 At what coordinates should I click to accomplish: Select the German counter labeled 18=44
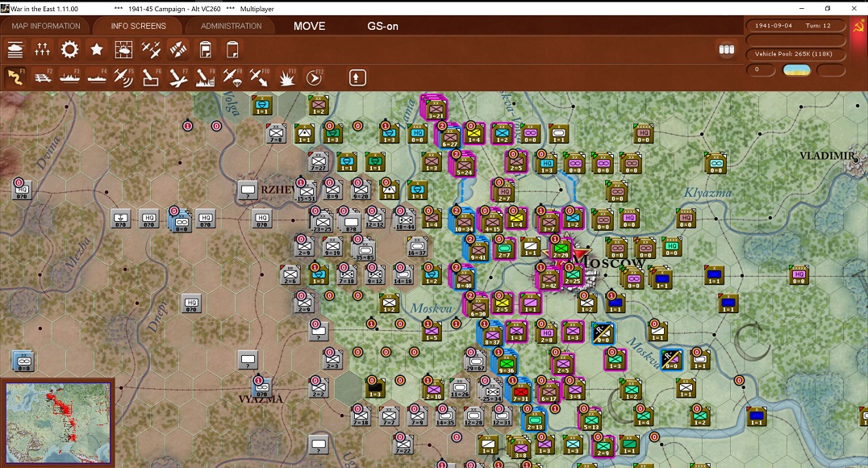406,219
